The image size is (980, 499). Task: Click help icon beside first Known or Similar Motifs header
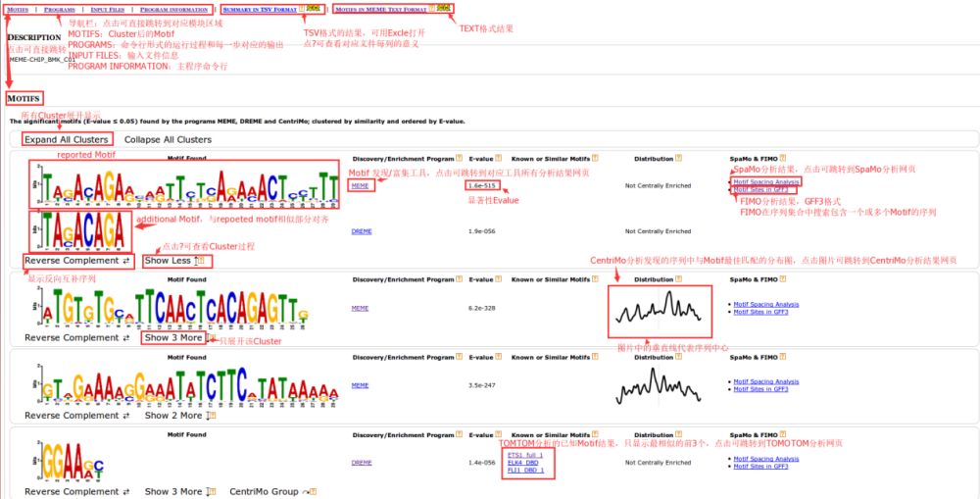595,159
